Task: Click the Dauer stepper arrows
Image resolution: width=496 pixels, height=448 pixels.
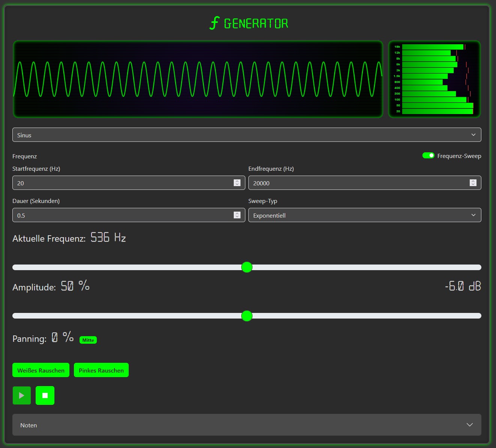Action: pos(237,215)
